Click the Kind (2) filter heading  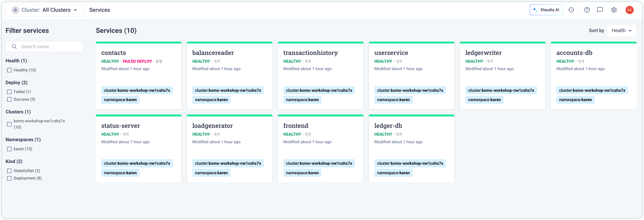click(14, 161)
